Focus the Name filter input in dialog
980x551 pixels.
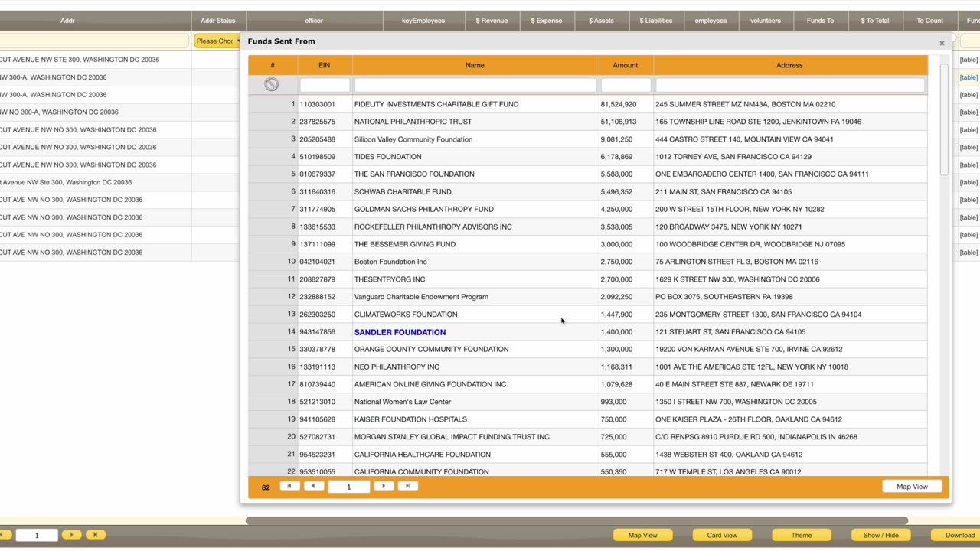475,85
